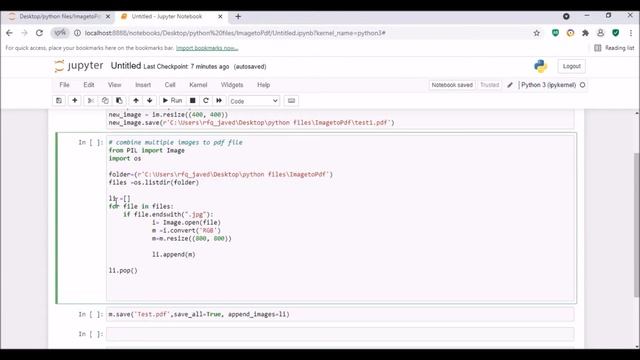Image resolution: width=640 pixels, height=360 pixels.
Task: Click the empty code cell
Action: [340, 334]
